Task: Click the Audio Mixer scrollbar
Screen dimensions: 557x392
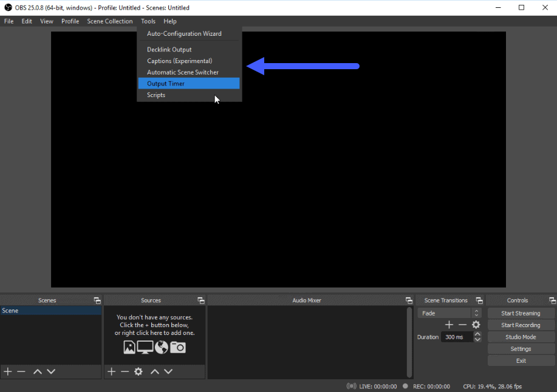Action: tap(409, 342)
